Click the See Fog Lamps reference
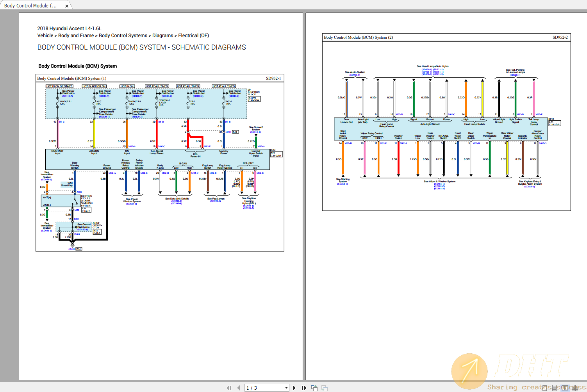The height and width of the screenshot is (392, 587). (x=216, y=200)
